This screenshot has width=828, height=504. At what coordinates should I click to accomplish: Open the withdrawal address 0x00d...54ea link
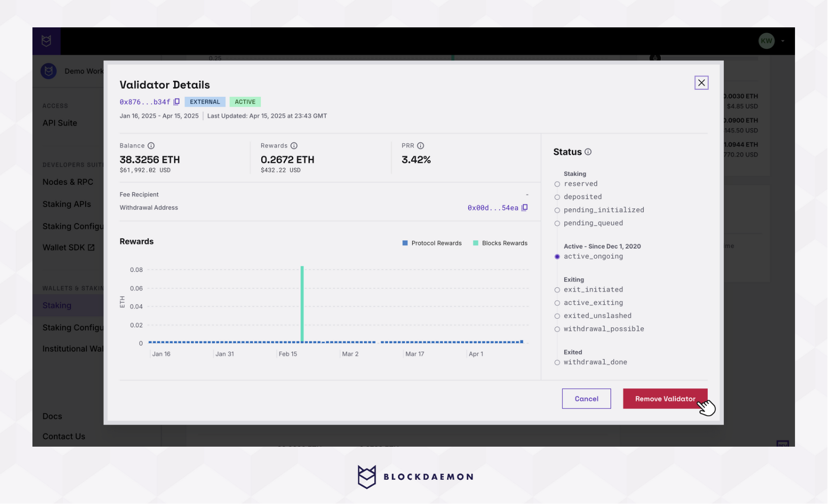pyautogui.click(x=493, y=208)
